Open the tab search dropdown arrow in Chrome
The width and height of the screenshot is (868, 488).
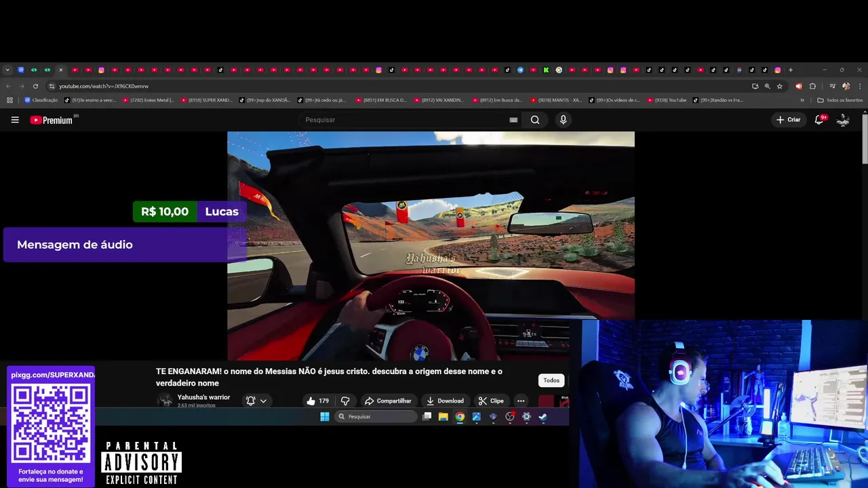coord(7,70)
